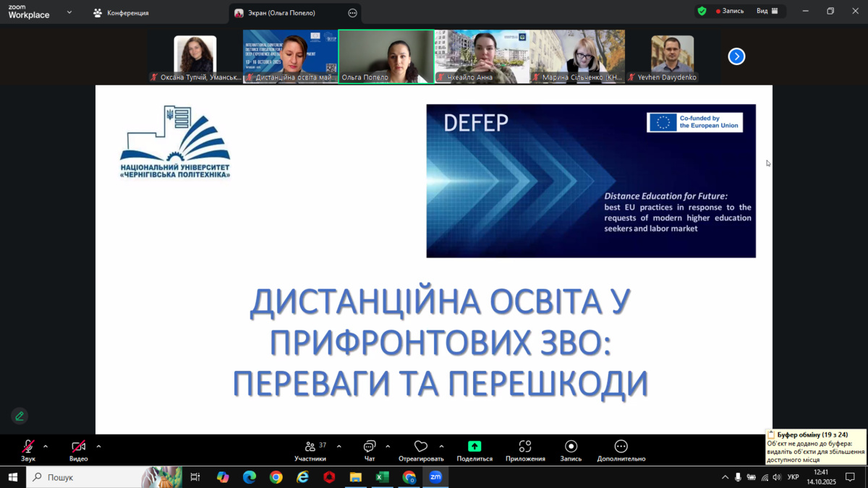The image size is (868, 488).
Task: Select Yevhen Davydenko's video thumbnail
Action: 672,55
